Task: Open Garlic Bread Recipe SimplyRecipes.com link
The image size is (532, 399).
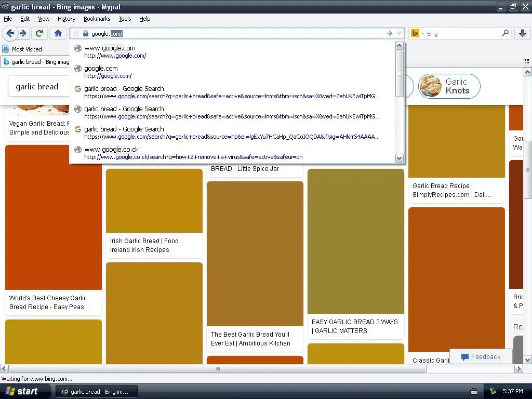Action: 451,190
